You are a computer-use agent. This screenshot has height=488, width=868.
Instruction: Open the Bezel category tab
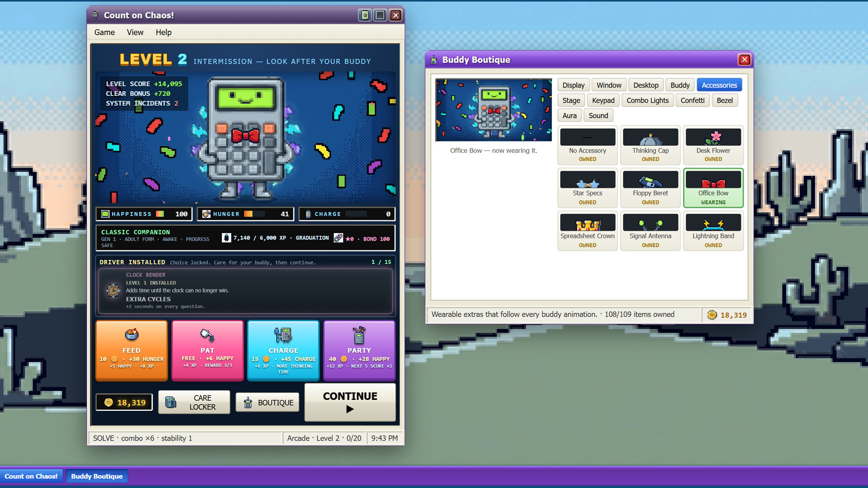[x=725, y=100]
